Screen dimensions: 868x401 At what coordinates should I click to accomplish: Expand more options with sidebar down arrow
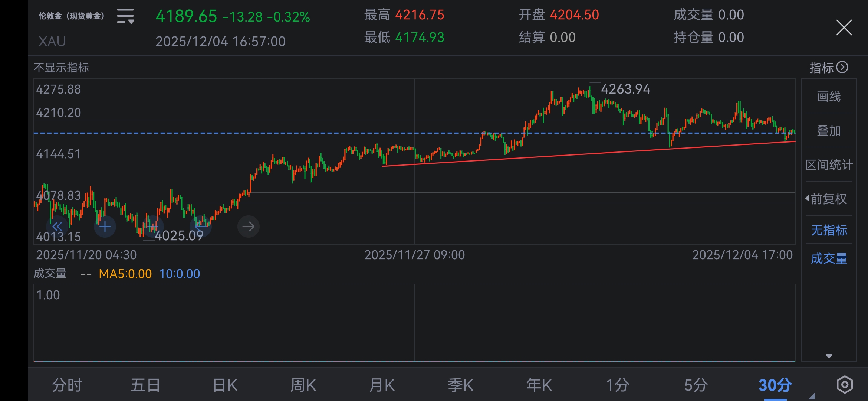[x=829, y=356]
